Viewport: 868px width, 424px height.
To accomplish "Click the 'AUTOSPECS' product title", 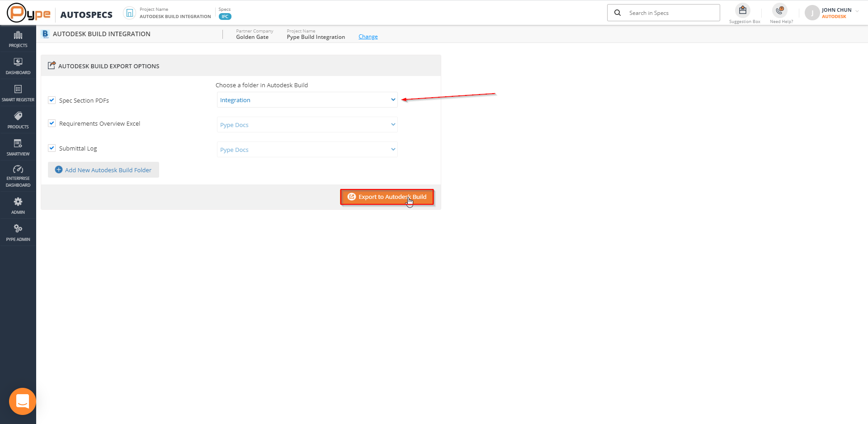I will [x=86, y=14].
